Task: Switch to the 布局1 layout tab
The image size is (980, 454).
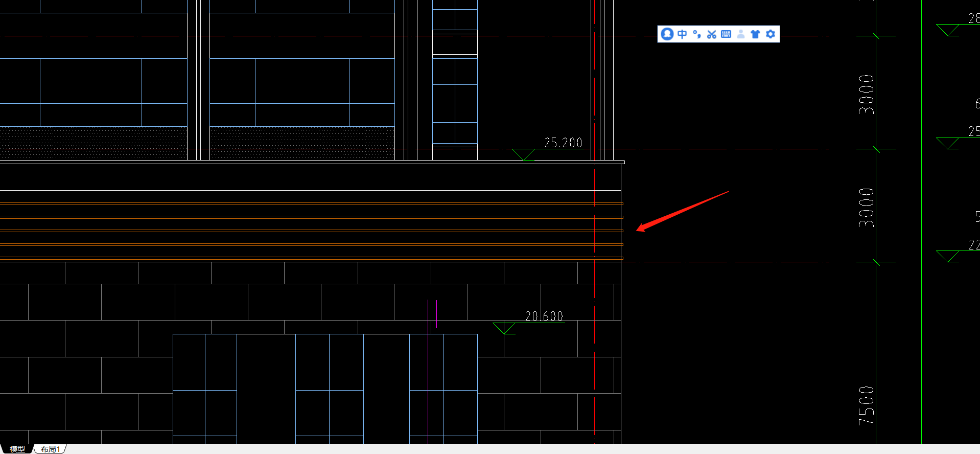Action: pos(50,449)
